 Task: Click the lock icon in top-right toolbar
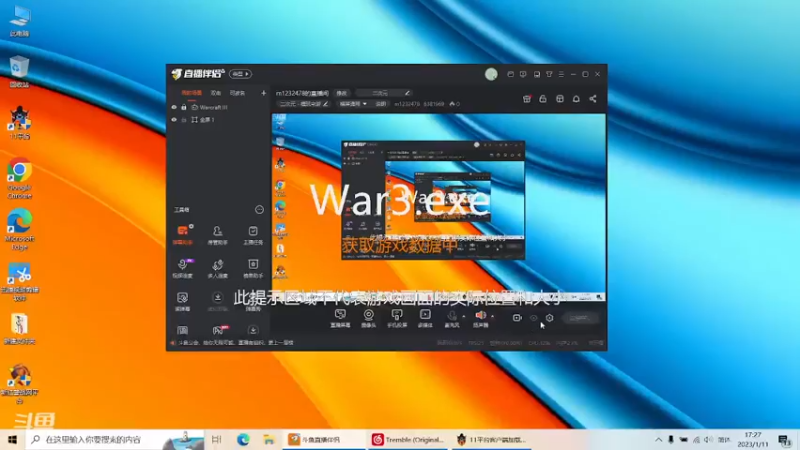(x=543, y=99)
